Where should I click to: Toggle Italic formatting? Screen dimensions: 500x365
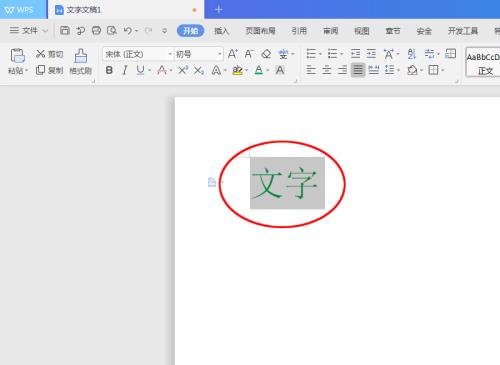125,70
